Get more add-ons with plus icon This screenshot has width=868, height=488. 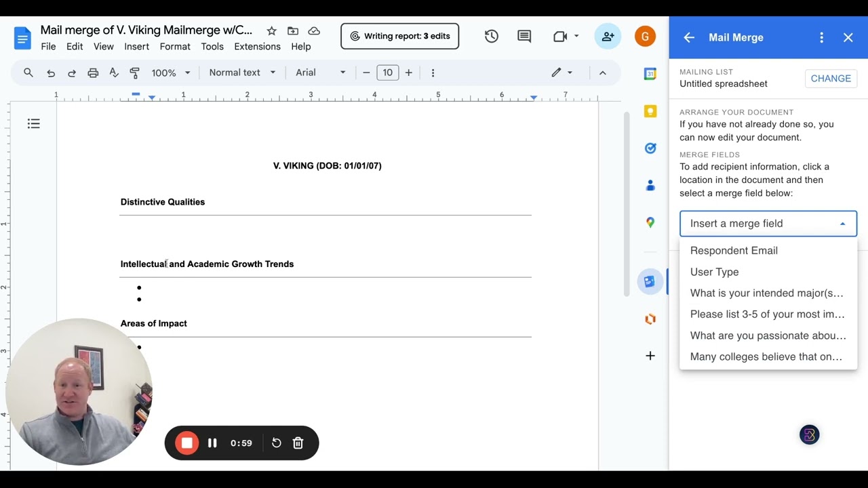650,356
